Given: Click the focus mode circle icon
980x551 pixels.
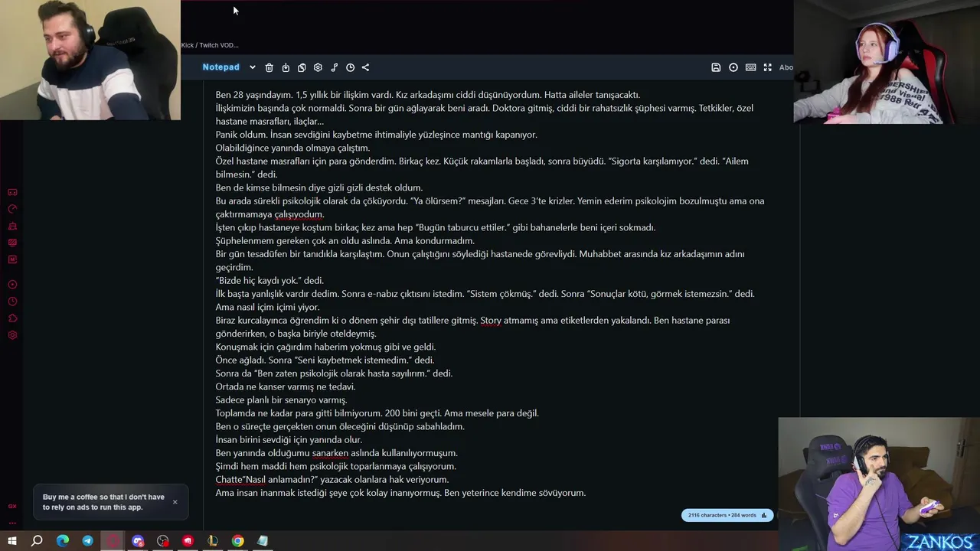Looking at the screenshot, I should [x=733, y=67].
